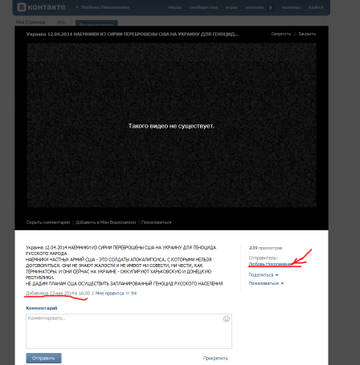This screenshot has height=365, width=360.
Task: Expand the «Пожаловаться» dropdown on the right
Action: click(266, 283)
